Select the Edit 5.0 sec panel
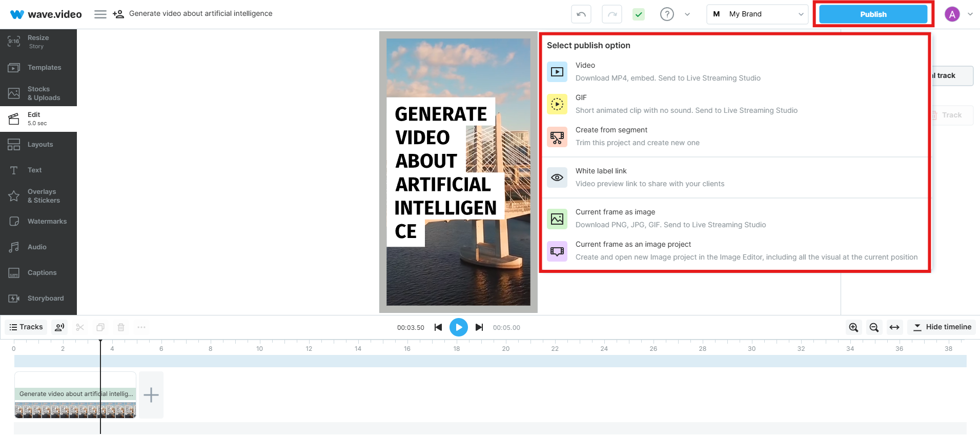Viewport: 980px width, 436px height. 38,119
